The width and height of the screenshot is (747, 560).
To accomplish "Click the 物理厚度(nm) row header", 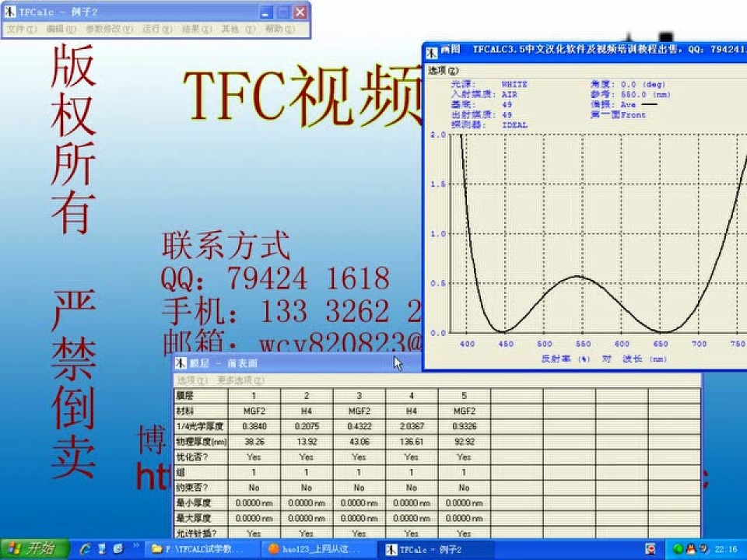I will 201,442.
